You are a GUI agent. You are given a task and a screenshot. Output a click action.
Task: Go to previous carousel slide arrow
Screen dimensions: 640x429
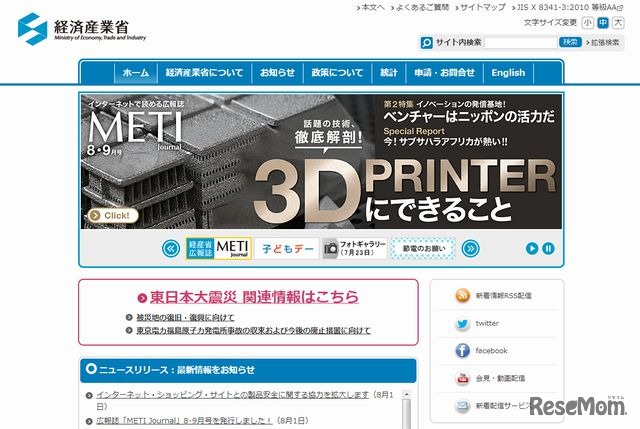(171, 248)
